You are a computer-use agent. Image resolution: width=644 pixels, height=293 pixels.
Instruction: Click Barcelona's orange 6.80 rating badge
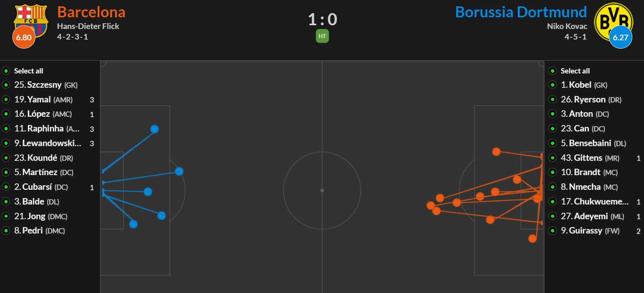pos(24,37)
